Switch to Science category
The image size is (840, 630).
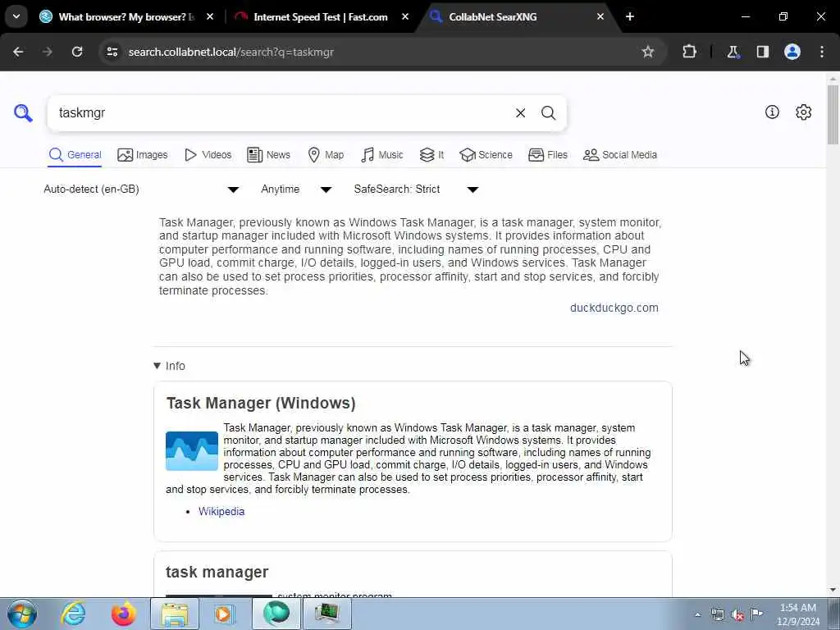486,155
